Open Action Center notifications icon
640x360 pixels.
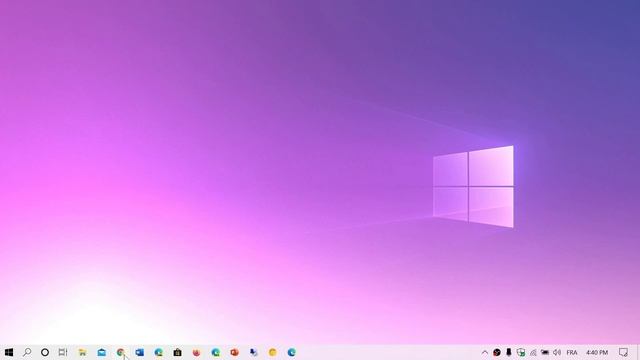pyautogui.click(x=623, y=352)
